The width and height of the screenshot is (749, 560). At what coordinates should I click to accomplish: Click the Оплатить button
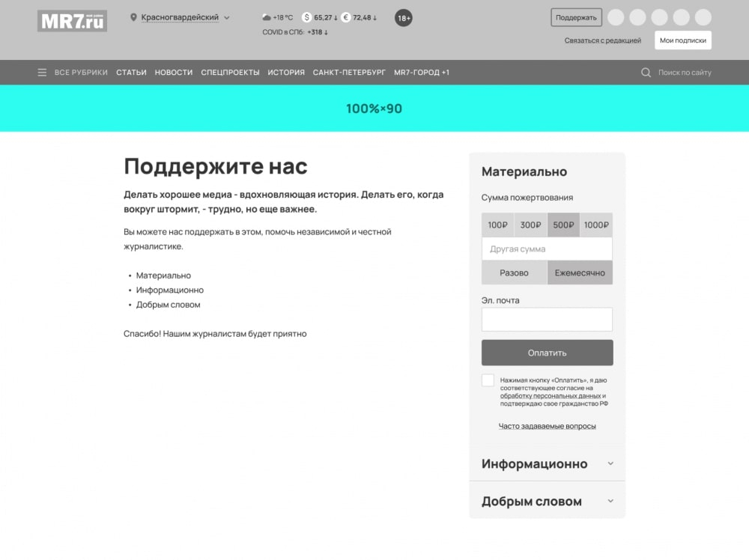click(x=547, y=353)
